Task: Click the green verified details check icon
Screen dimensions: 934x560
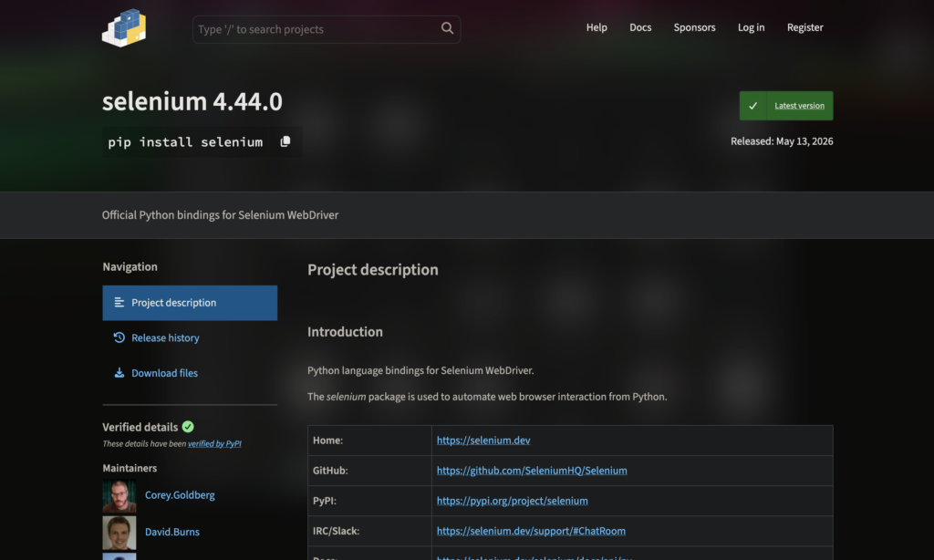Action: [x=188, y=427]
